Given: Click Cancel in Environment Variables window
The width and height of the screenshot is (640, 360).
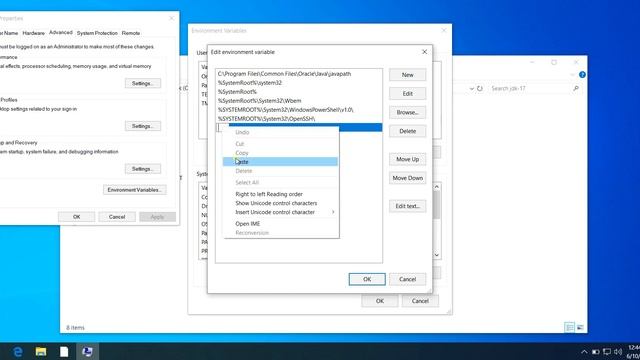Looking at the screenshot, I should pos(420,301).
